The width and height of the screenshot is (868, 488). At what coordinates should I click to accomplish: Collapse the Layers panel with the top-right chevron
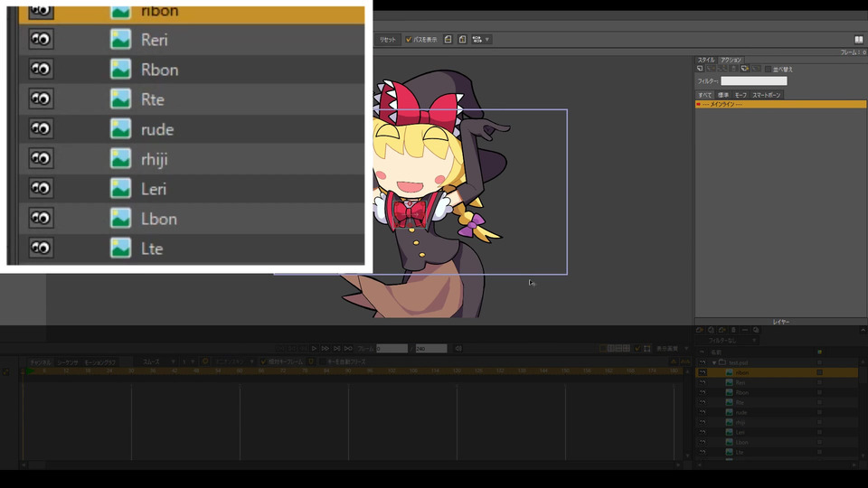coord(863,331)
